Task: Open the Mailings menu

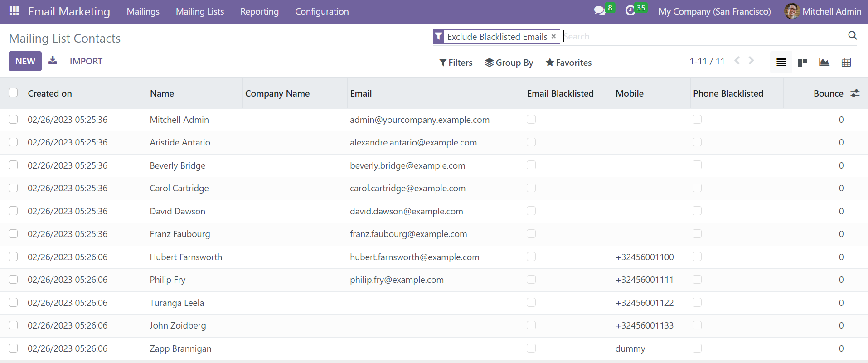Action: [143, 11]
